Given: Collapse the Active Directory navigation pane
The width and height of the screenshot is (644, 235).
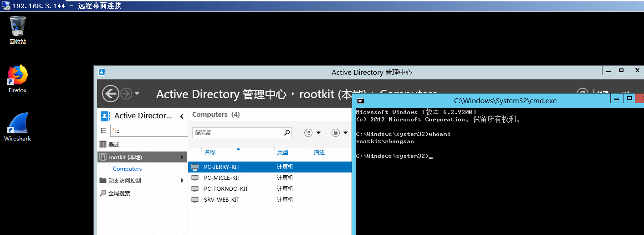Looking at the screenshot, I should [182, 116].
